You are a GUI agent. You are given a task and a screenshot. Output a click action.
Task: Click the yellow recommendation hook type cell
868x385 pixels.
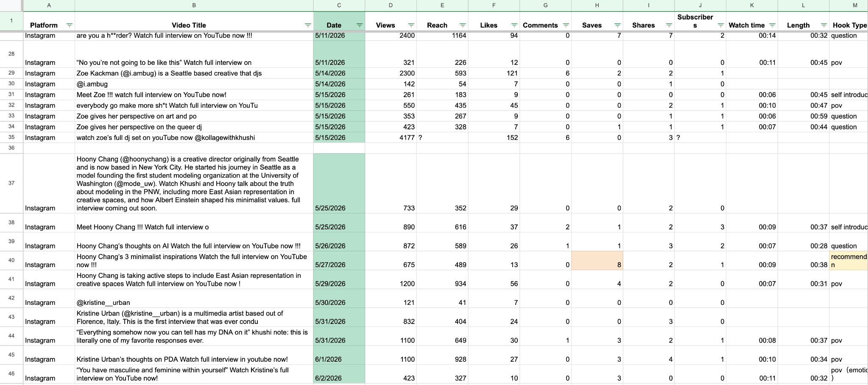[848, 260]
